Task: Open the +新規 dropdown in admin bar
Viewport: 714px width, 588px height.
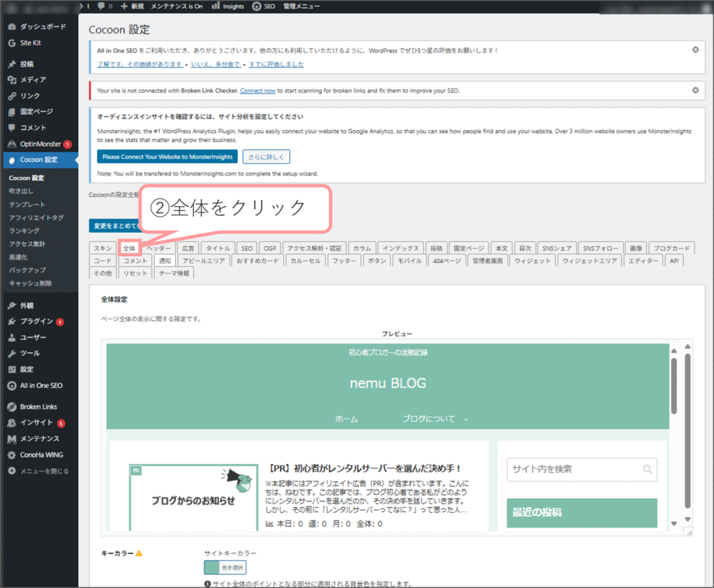Action: 132,6
